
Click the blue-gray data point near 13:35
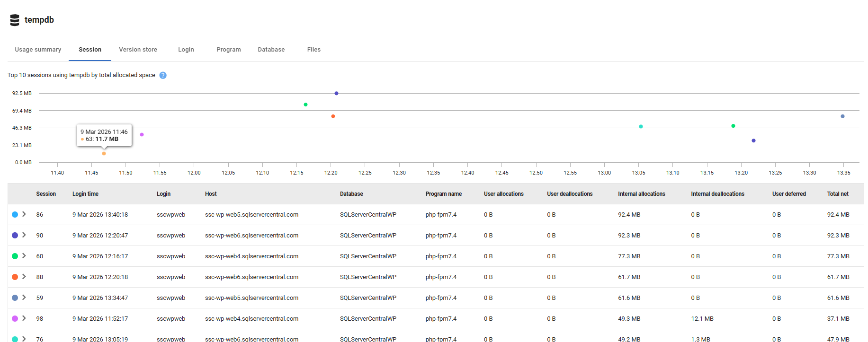click(842, 116)
